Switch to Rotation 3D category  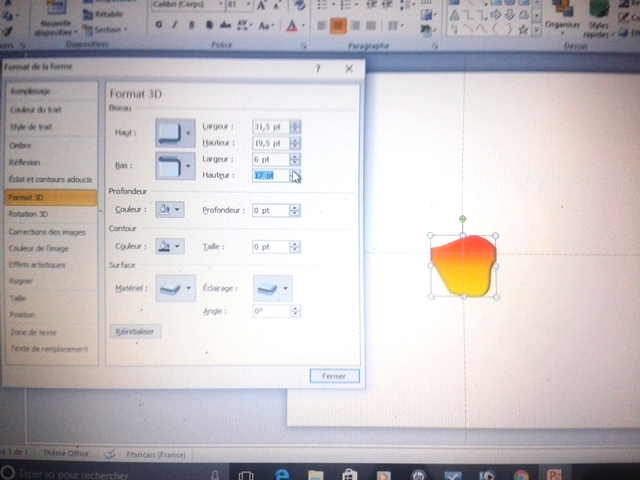tap(28, 214)
